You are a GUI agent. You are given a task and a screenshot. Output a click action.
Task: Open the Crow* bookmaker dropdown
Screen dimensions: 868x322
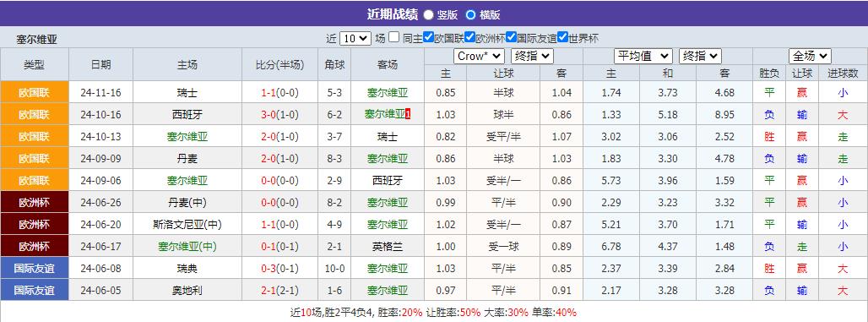[479, 56]
